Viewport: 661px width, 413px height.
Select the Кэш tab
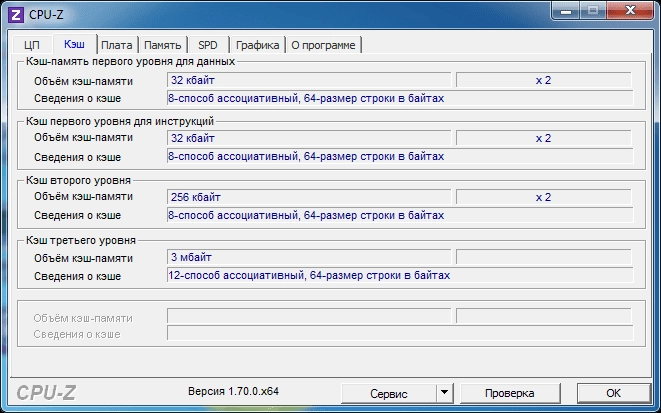point(75,44)
